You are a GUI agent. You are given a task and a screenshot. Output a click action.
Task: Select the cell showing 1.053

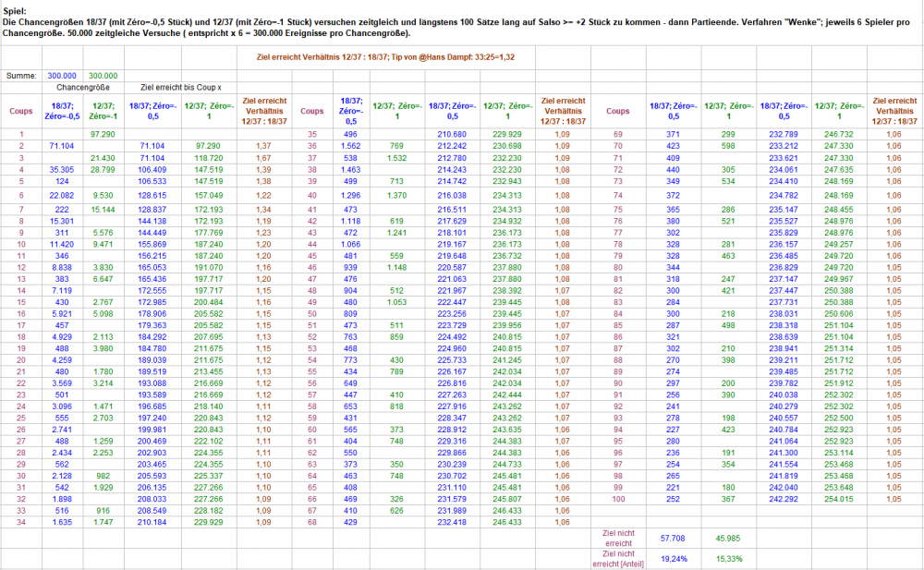396,302
